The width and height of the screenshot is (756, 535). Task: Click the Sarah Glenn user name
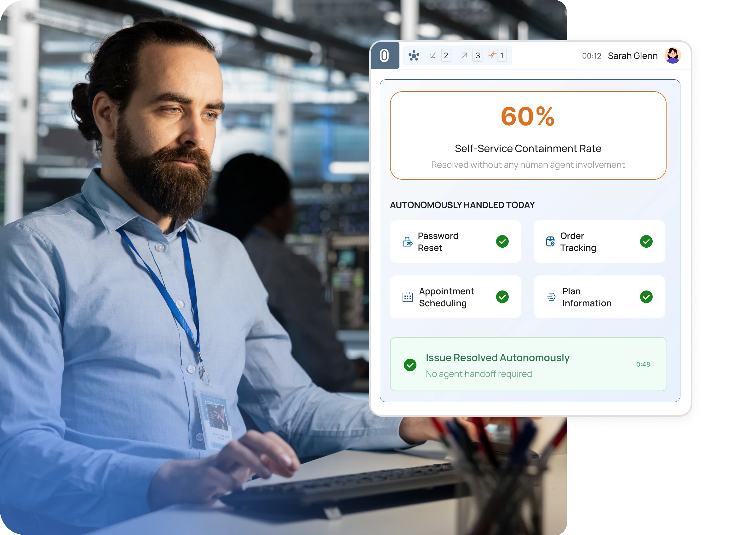pyautogui.click(x=633, y=56)
